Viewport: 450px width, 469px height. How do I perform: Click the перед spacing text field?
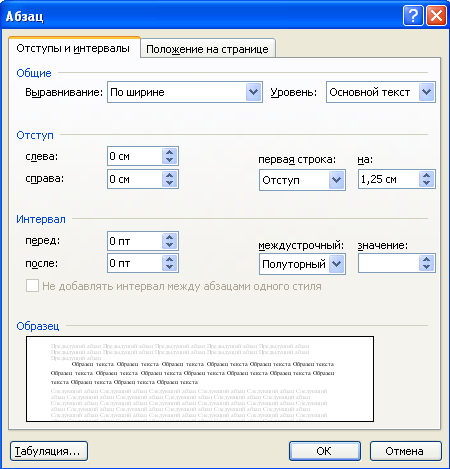(135, 241)
